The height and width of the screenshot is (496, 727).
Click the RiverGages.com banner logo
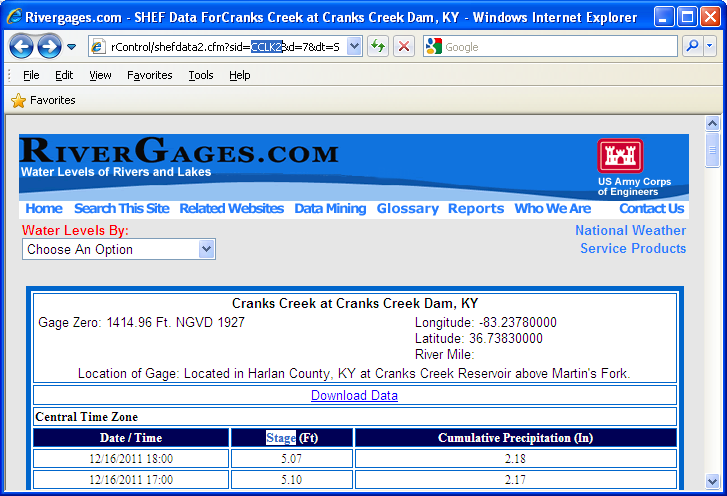pyautogui.click(x=180, y=157)
